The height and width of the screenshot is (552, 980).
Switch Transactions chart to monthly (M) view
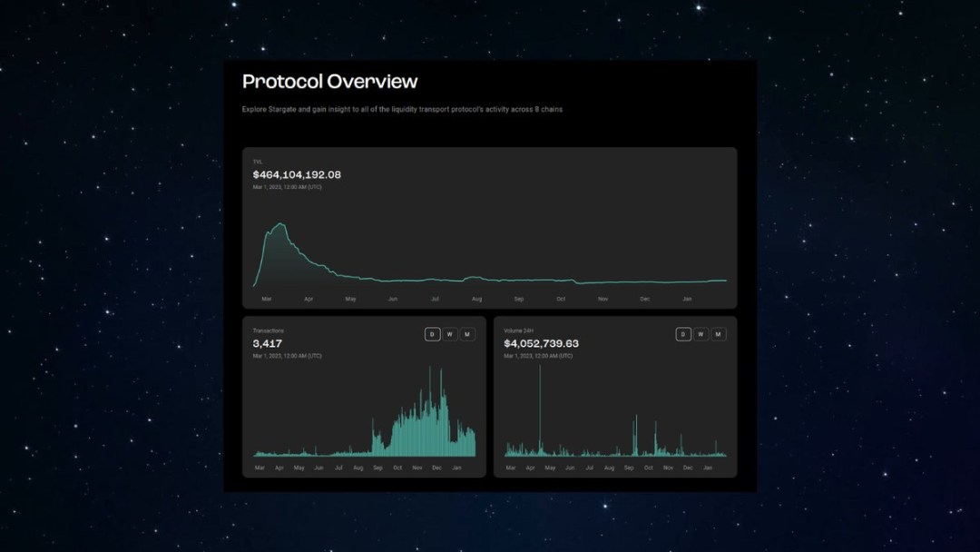click(467, 334)
